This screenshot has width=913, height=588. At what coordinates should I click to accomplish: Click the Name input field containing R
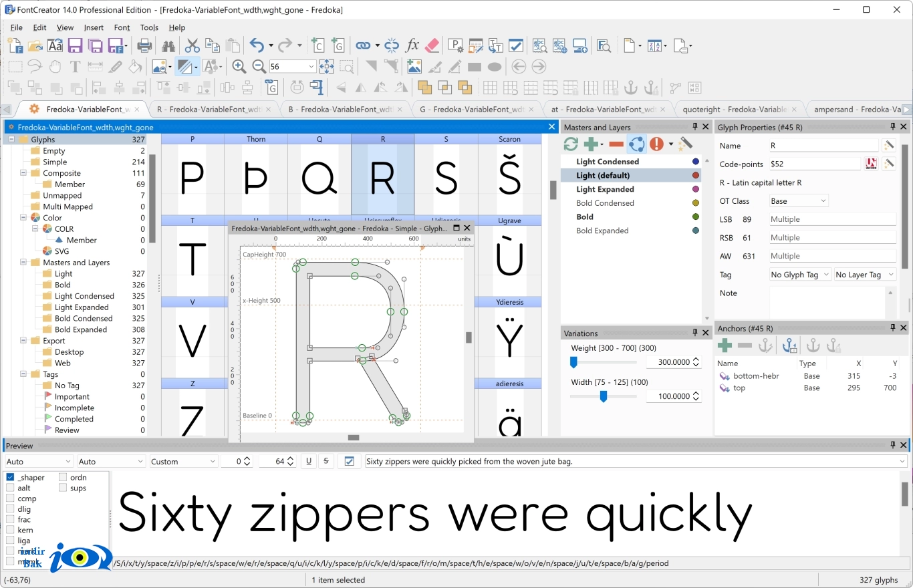coord(823,145)
